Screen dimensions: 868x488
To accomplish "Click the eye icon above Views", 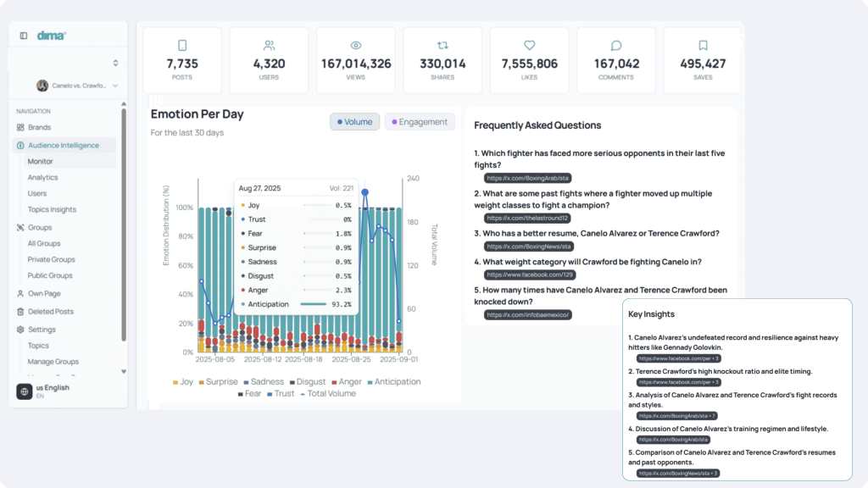I will coord(356,46).
